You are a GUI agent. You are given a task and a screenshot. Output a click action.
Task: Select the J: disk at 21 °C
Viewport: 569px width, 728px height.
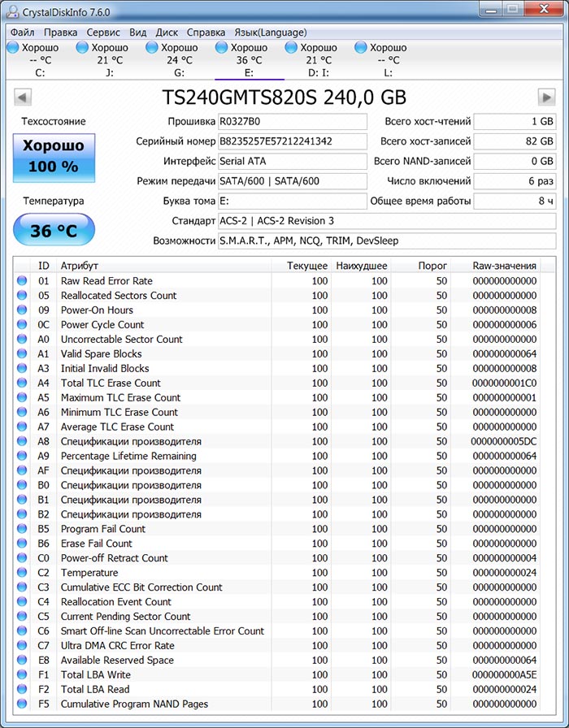[x=110, y=60]
